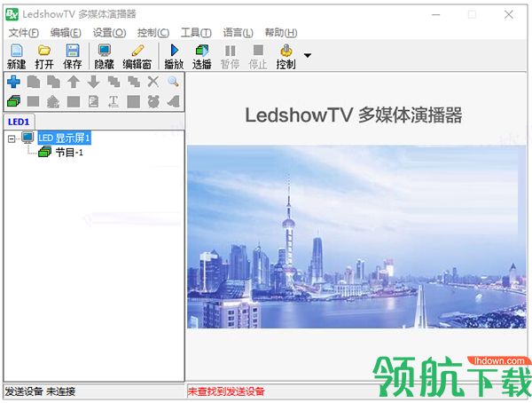The width and height of the screenshot is (532, 403).
Task: Open the 语言(L) language menu
Action: coord(238,33)
